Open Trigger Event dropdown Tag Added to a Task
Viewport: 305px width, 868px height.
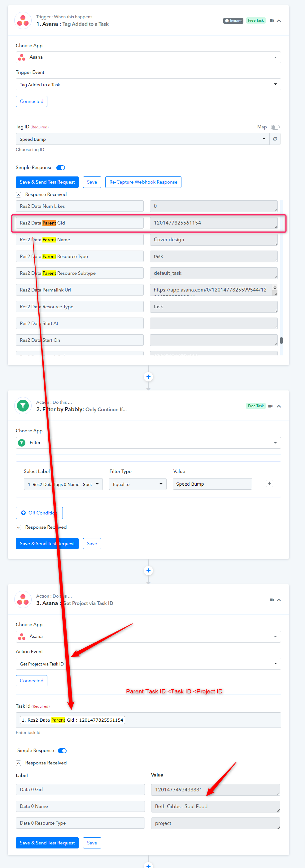[148, 85]
